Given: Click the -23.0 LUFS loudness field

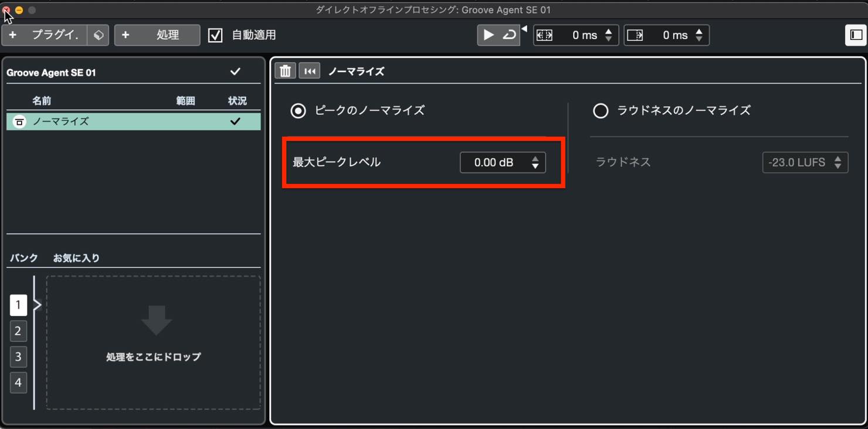Looking at the screenshot, I should [x=805, y=162].
